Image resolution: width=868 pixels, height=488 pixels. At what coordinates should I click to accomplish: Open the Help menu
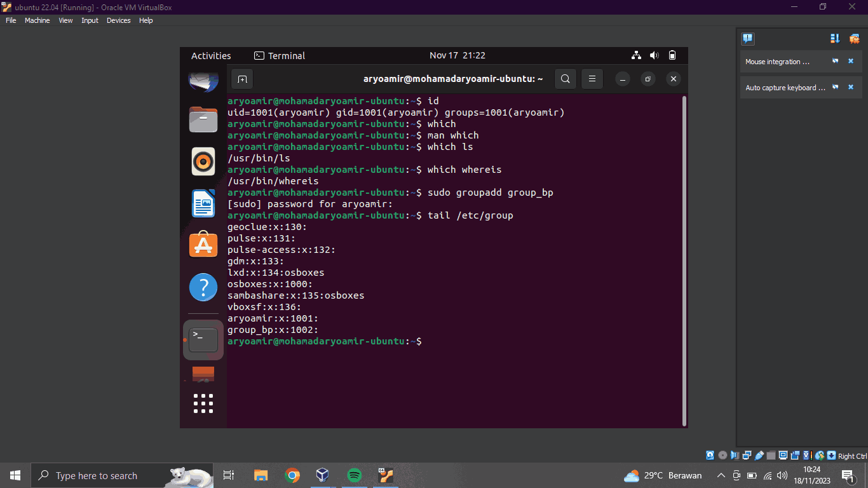(x=146, y=20)
